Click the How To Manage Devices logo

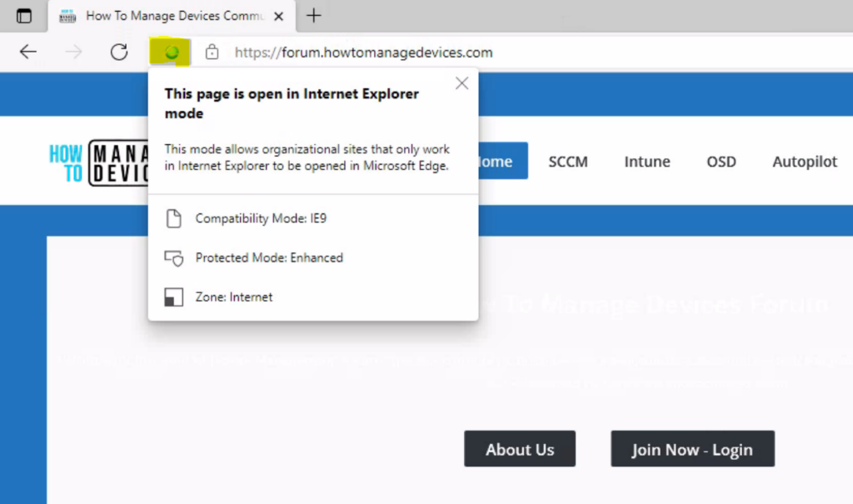click(x=98, y=162)
